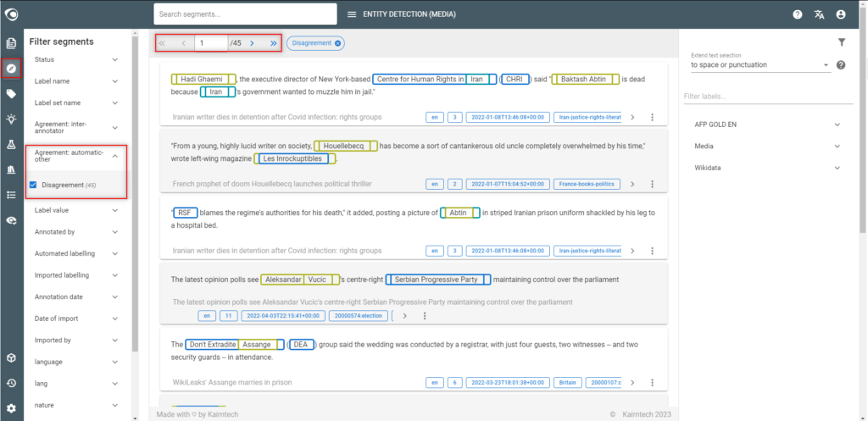This screenshot has height=421, width=868.
Task: Open the help icon in top bar
Action: (x=797, y=15)
